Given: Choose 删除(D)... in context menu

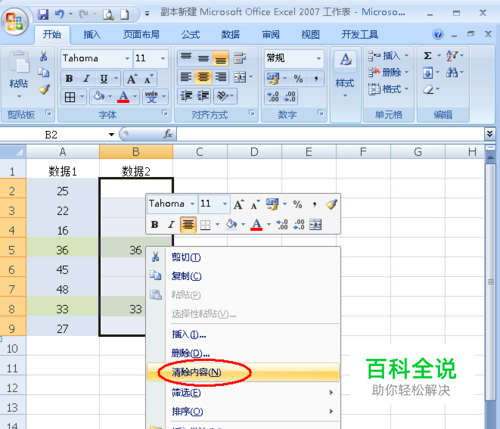Looking at the screenshot, I should click(243, 353).
